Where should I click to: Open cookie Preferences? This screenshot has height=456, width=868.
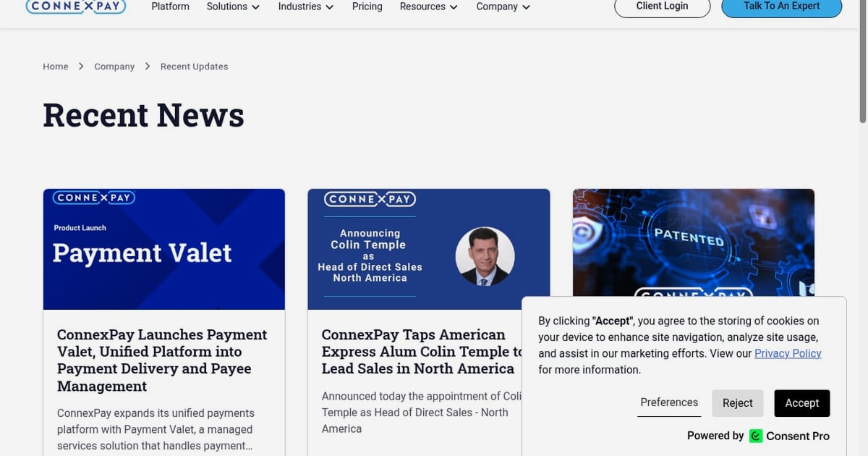669,402
